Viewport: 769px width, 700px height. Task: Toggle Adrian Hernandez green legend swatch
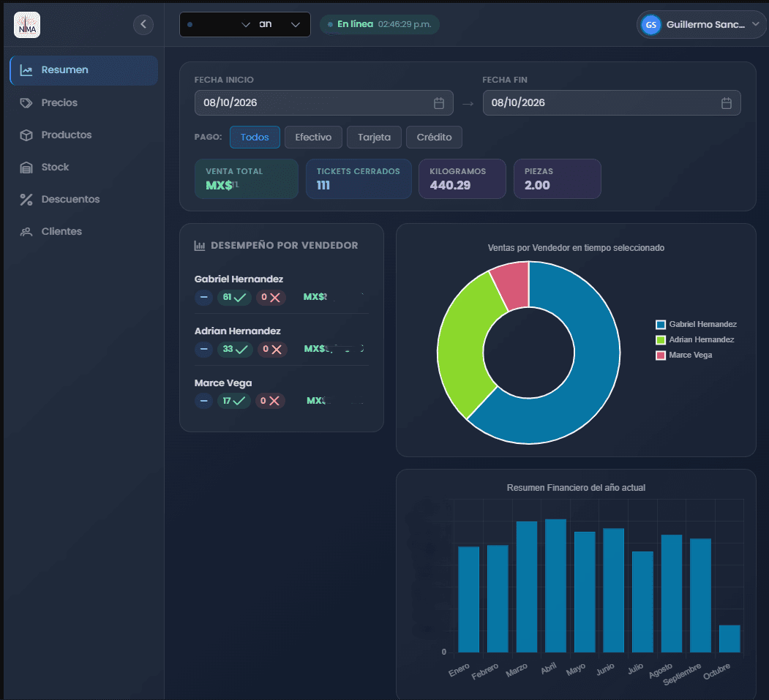661,339
